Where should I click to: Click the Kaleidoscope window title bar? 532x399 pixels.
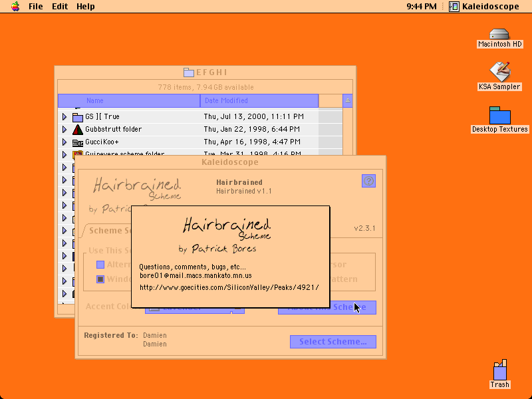point(230,162)
